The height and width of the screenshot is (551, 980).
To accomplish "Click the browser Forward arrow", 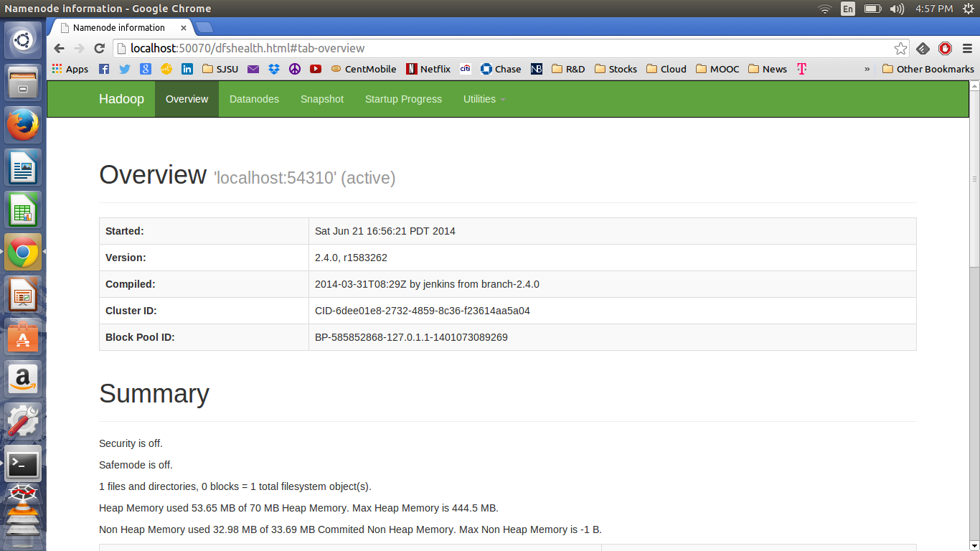I will pyautogui.click(x=80, y=48).
